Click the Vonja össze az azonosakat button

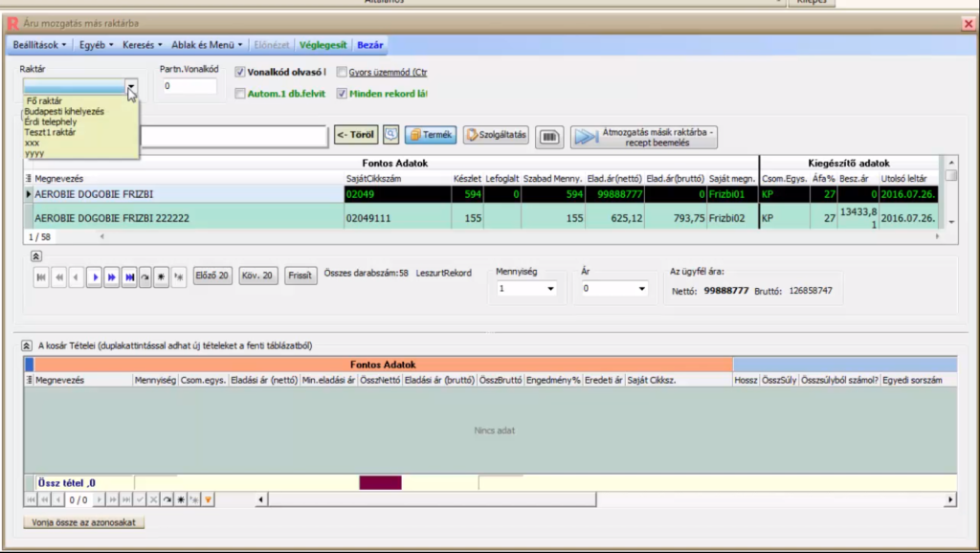tap(83, 522)
